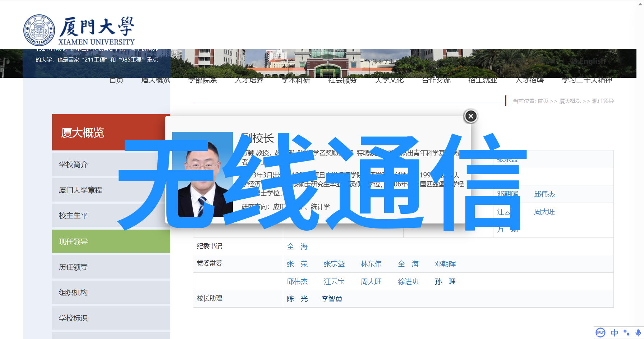Screen dimensions: 644x339
Task: Open the 招生就业 navigation menu
Action: (483, 80)
